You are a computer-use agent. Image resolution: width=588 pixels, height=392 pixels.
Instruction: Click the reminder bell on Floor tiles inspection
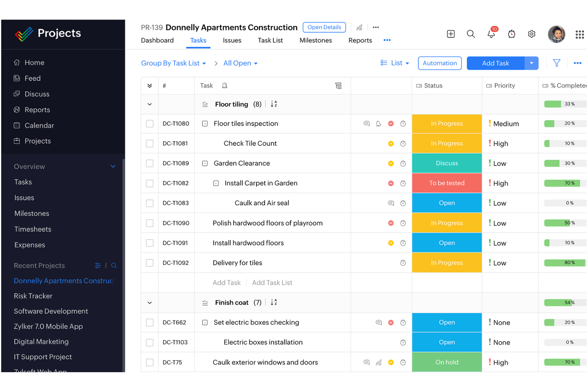tap(378, 124)
